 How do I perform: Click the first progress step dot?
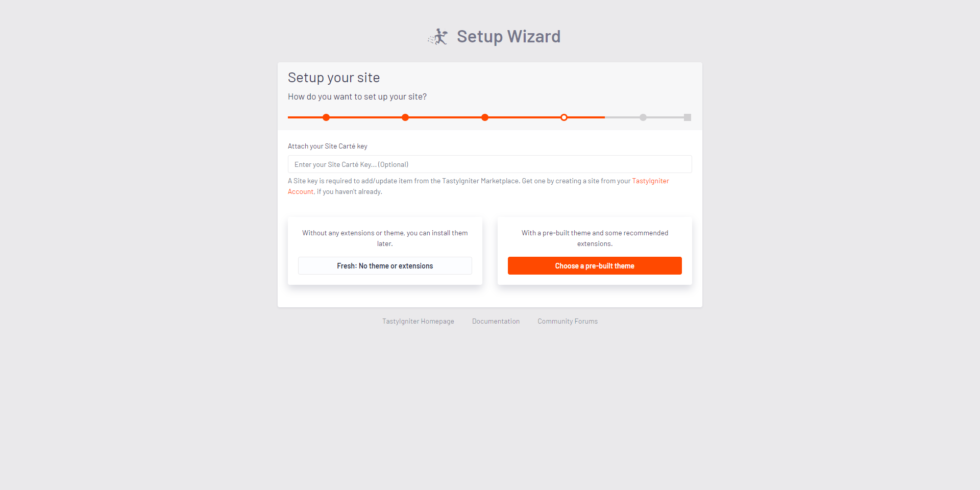click(x=326, y=117)
